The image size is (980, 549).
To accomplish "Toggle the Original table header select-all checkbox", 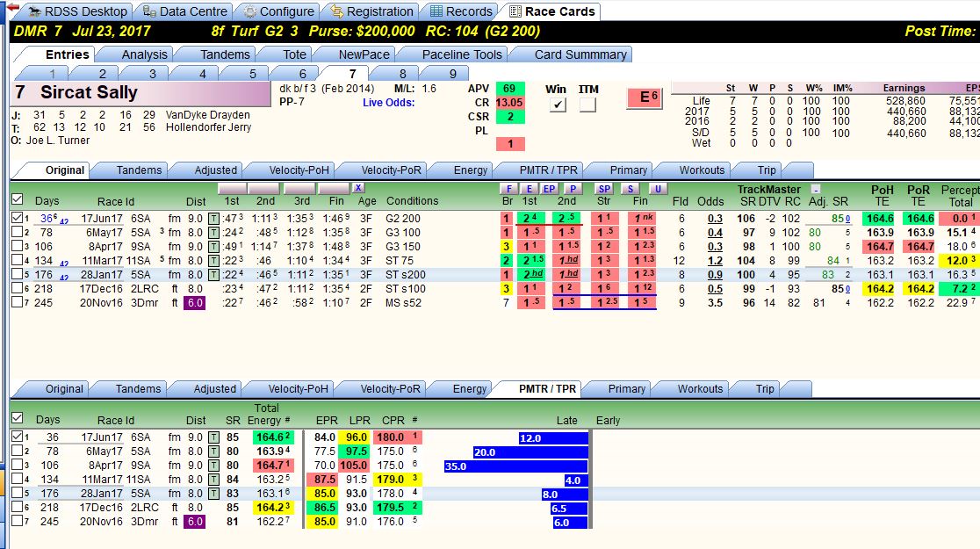I will (x=18, y=199).
